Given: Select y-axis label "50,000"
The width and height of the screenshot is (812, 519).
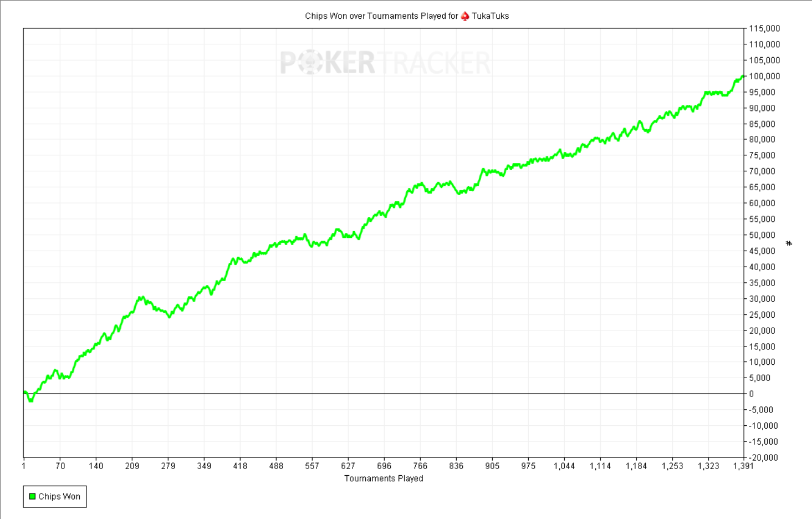Looking at the screenshot, I should (x=762, y=235).
